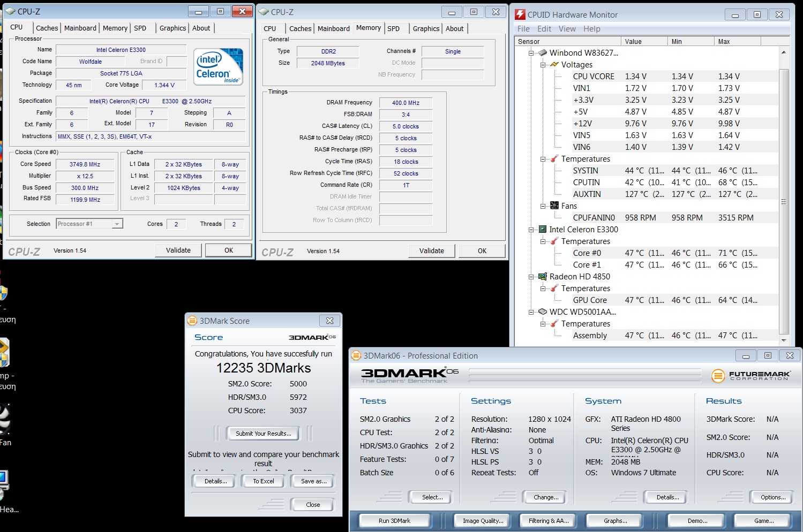Open the View menu in Hardware Monitor
The height and width of the screenshot is (532, 803).
pyautogui.click(x=567, y=28)
